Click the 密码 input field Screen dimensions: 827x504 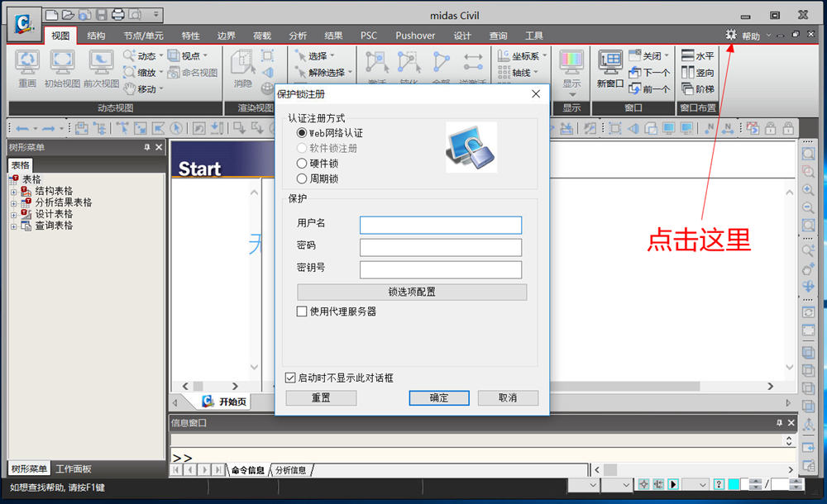click(441, 247)
